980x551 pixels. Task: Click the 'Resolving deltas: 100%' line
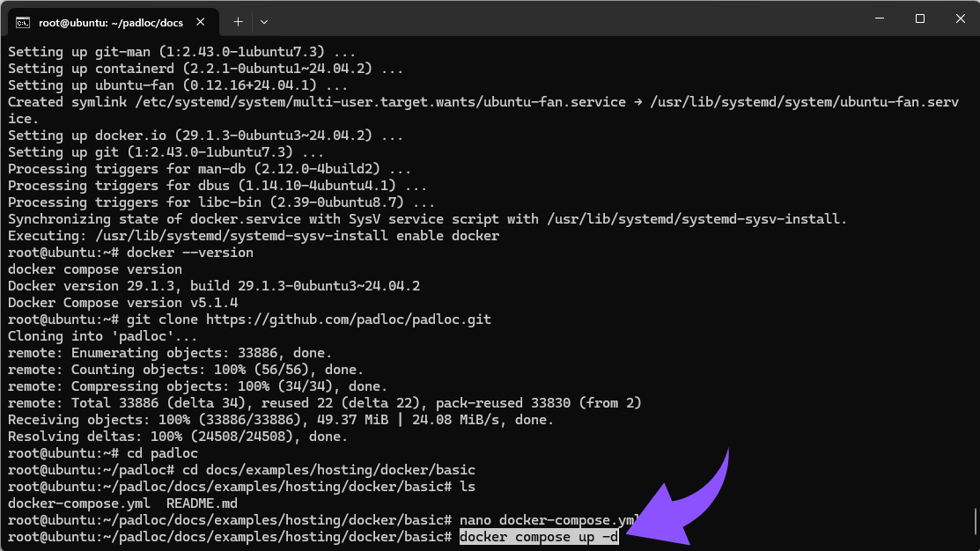click(x=178, y=436)
